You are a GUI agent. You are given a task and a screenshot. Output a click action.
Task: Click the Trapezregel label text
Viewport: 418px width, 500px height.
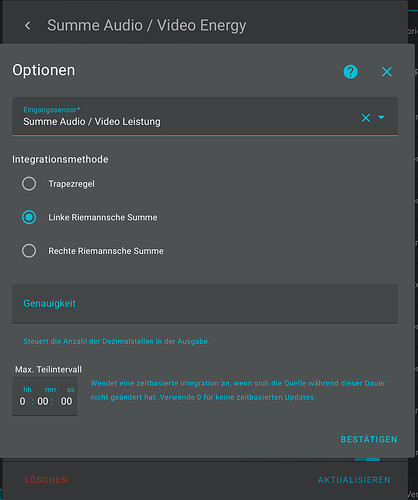click(x=72, y=184)
